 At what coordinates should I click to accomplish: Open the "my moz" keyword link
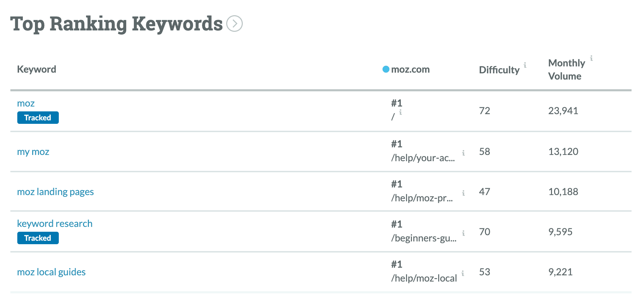click(x=33, y=151)
